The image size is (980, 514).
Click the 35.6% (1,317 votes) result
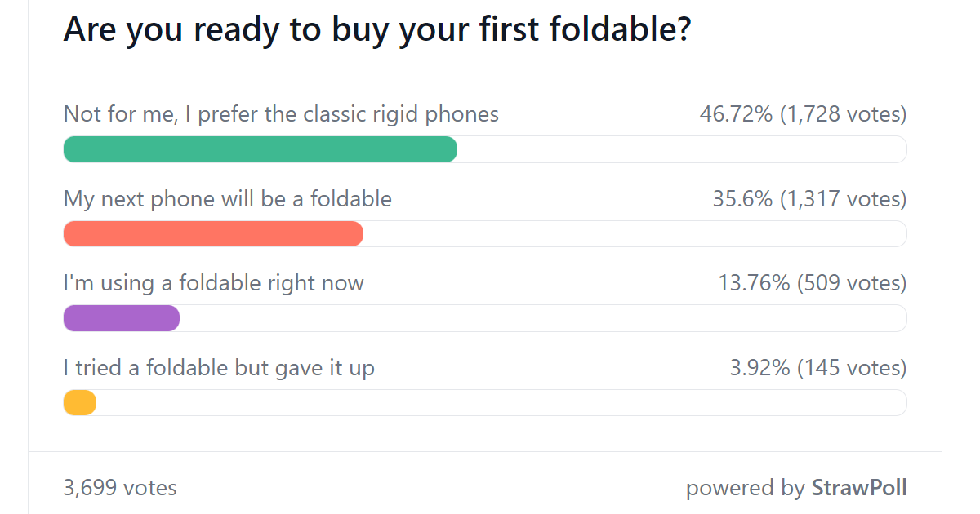(810, 199)
